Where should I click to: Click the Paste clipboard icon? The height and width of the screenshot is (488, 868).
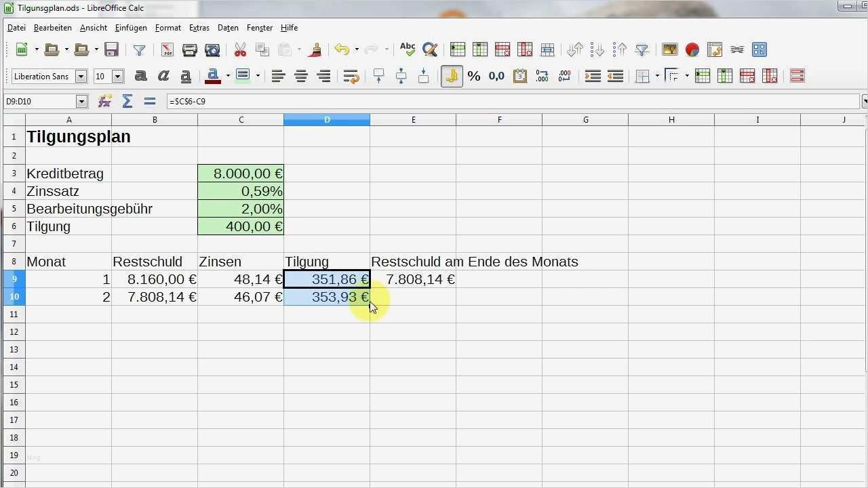click(285, 49)
